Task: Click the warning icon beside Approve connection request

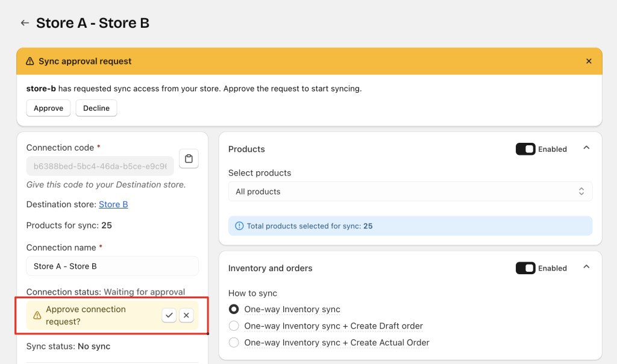Action: tap(37, 315)
